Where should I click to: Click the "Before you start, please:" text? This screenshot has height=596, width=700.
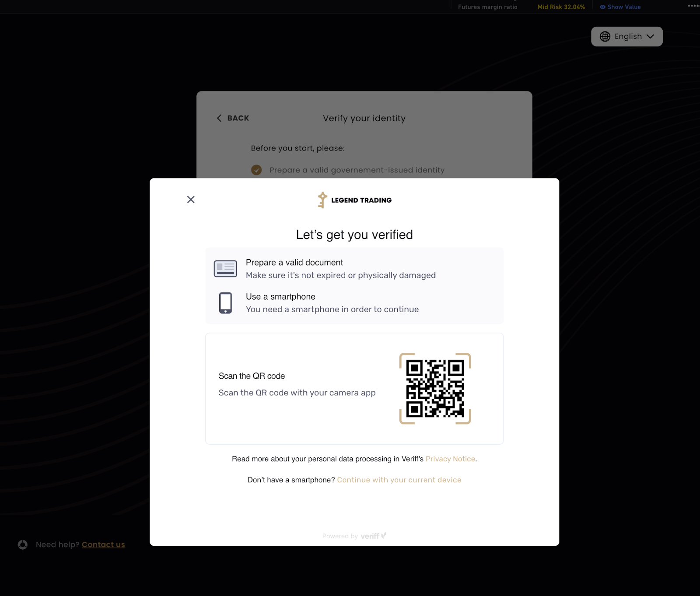pos(297,148)
